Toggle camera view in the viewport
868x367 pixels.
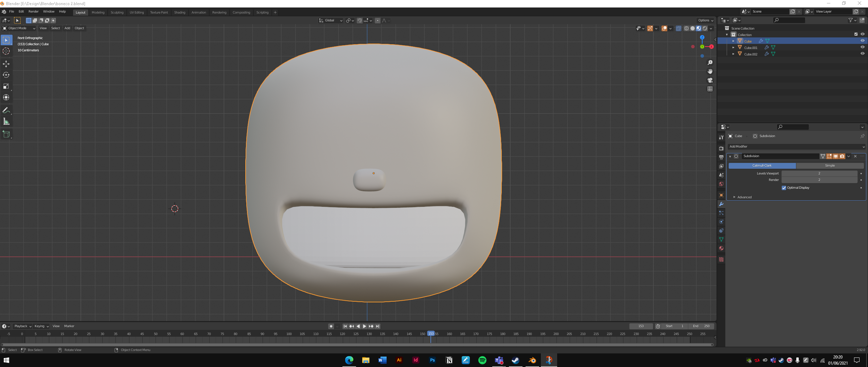coord(710,80)
